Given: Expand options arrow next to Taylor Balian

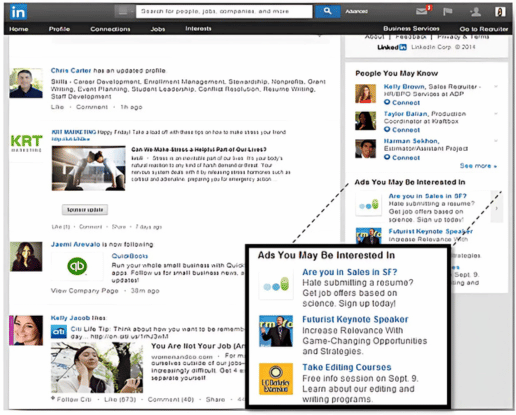Looking at the screenshot, I should click(496, 114).
